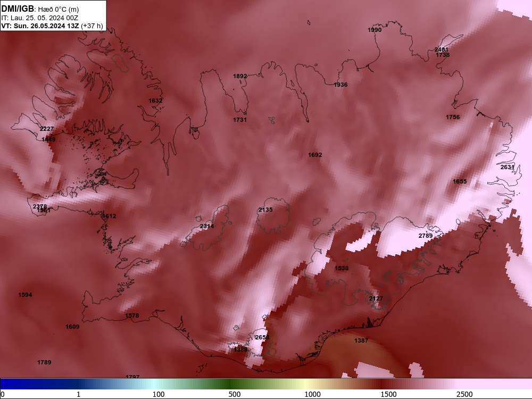The width and height of the screenshot is (532, 399).
Task: Click the map value 1538
Action: 342,268
